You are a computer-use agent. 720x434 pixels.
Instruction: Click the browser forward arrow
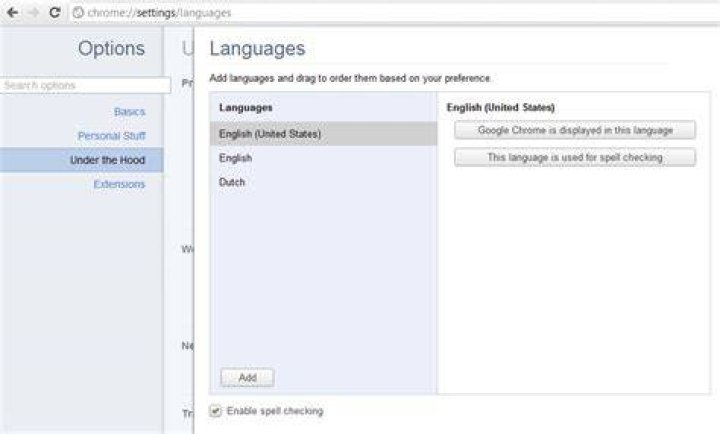34,12
